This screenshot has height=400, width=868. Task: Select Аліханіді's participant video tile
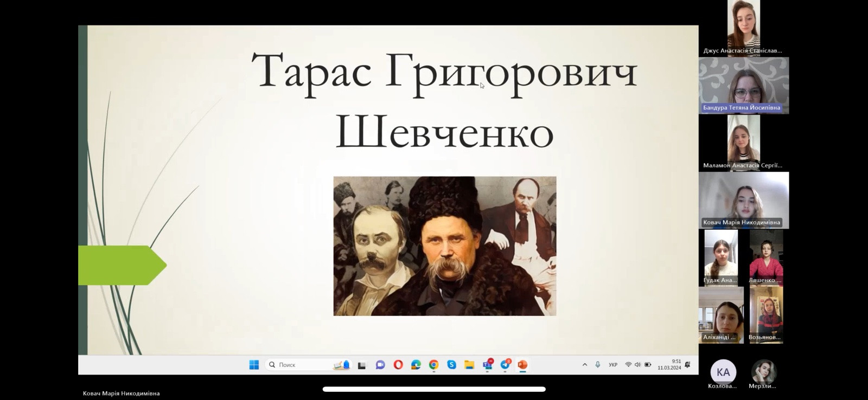click(x=721, y=315)
